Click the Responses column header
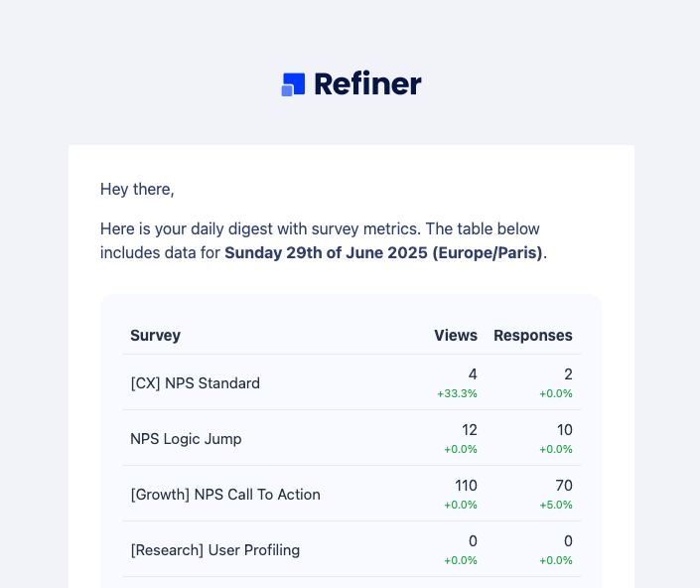Image resolution: width=700 pixels, height=588 pixels. tap(533, 336)
